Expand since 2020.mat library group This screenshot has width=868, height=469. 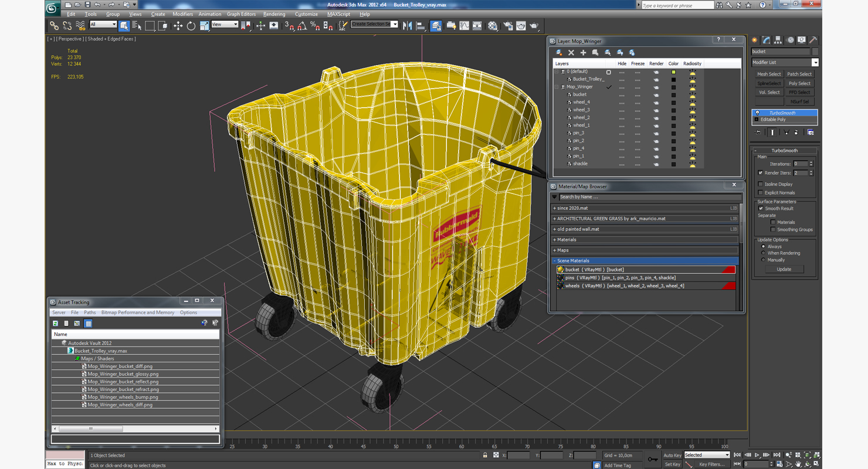coord(554,208)
